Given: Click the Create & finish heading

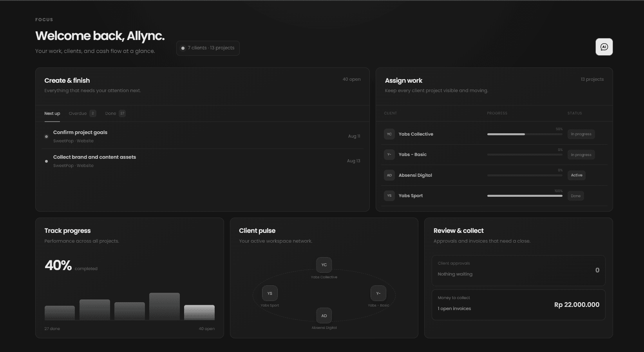Looking at the screenshot, I should pos(67,80).
